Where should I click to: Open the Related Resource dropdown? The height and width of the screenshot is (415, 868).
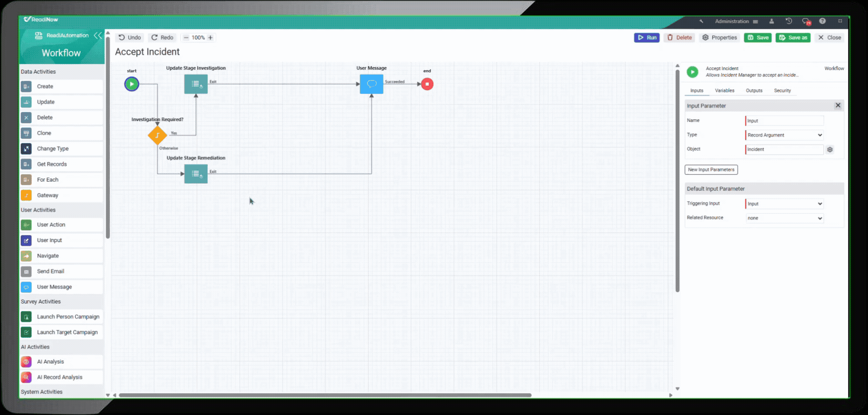pyautogui.click(x=784, y=218)
